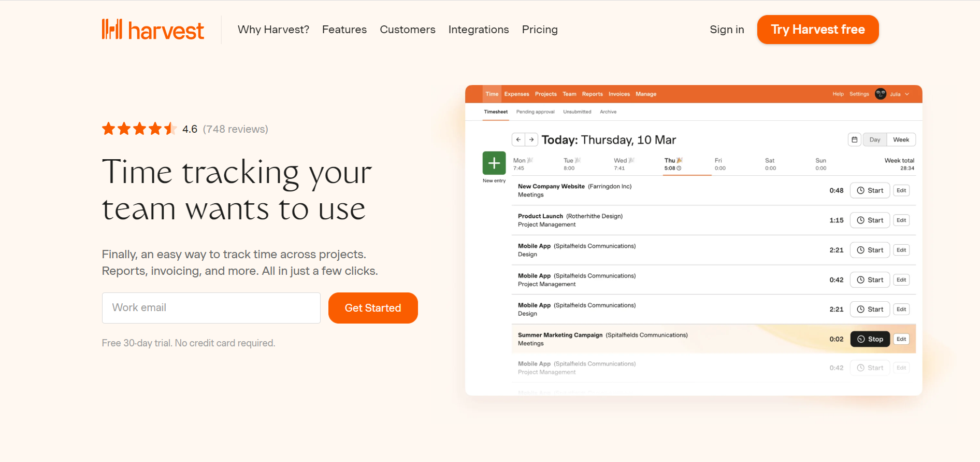This screenshot has height=462, width=980.
Task: Click the Get Started button
Action: pos(373,308)
